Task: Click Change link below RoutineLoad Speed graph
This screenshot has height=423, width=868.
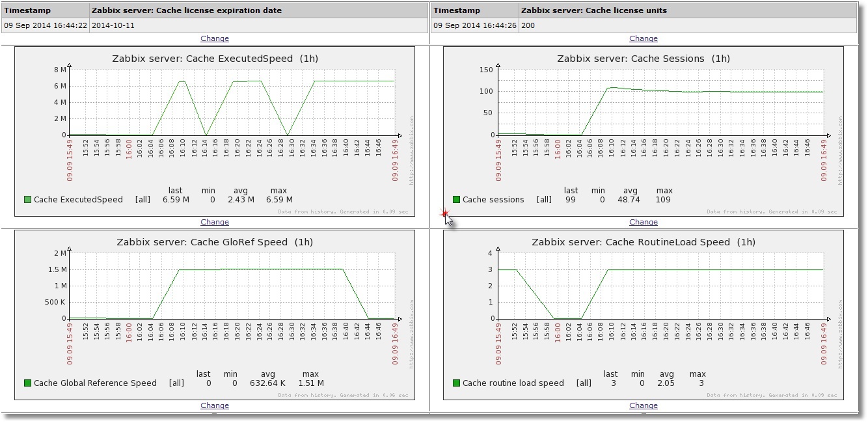Action: pos(644,405)
